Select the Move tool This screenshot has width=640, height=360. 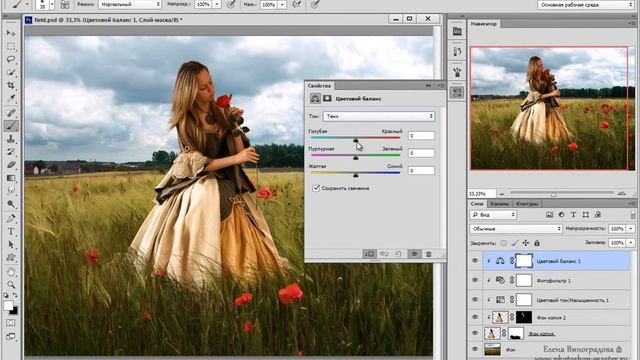pyautogui.click(x=11, y=33)
